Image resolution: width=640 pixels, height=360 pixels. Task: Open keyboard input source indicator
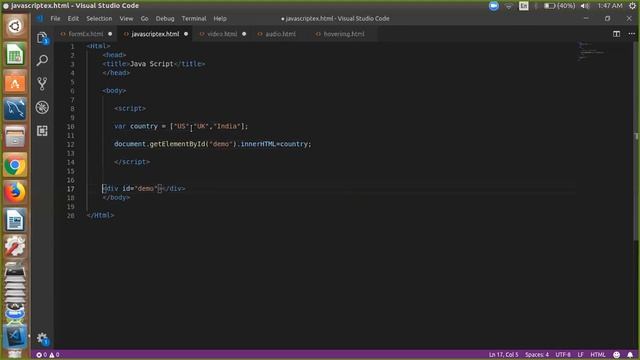[524, 6]
